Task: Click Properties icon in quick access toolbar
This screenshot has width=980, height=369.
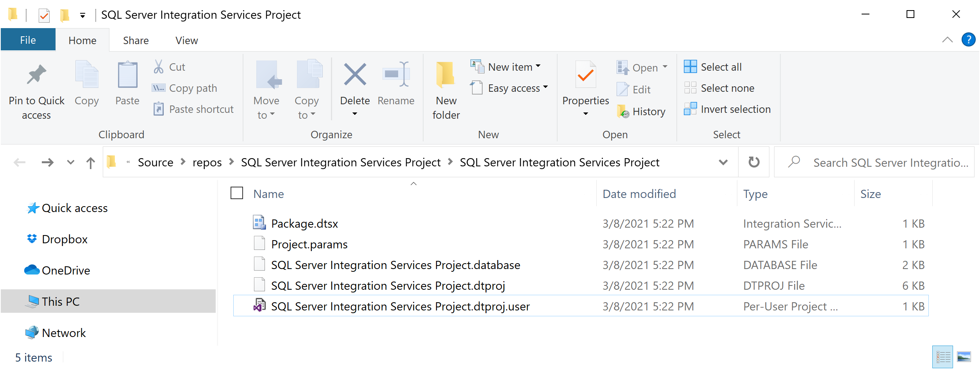Action: [x=44, y=15]
